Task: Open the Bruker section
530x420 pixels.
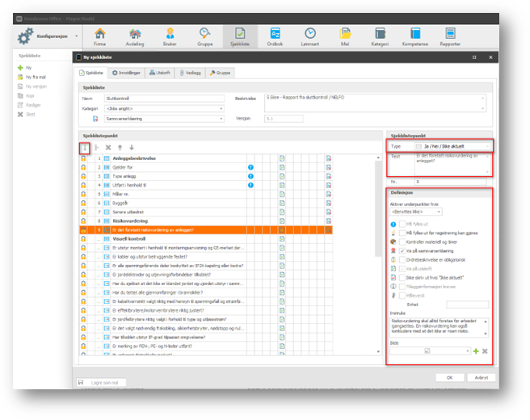Action: [170, 37]
